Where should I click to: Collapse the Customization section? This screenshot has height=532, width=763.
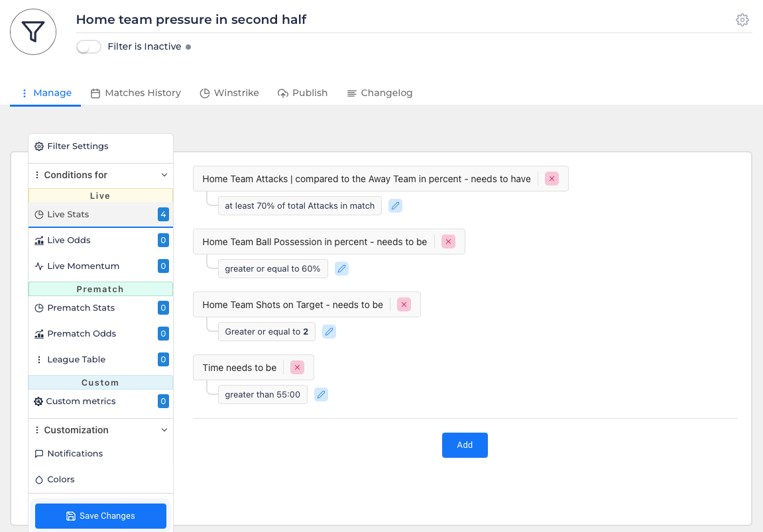pyautogui.click(x=164, y=430)
